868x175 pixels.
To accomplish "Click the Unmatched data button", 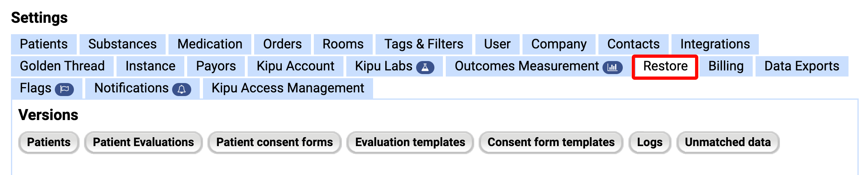I will (x=728, y=142).
